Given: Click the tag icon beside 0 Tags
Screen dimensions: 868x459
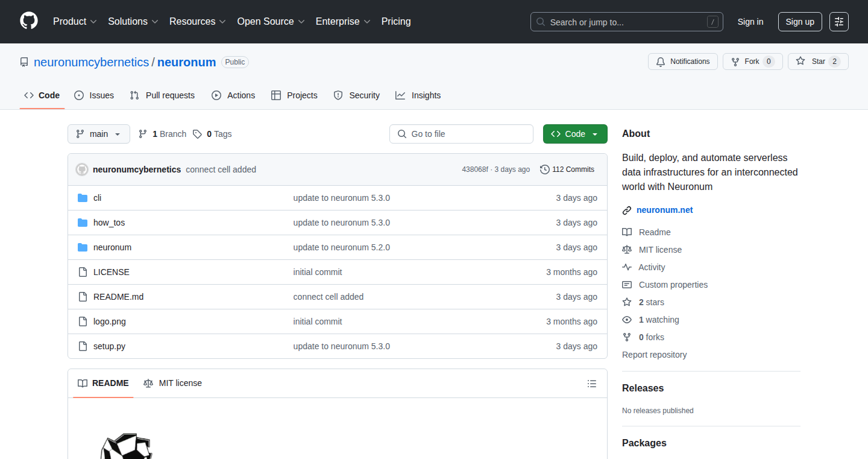Looking at the screenshot, I should coord(198,134).
